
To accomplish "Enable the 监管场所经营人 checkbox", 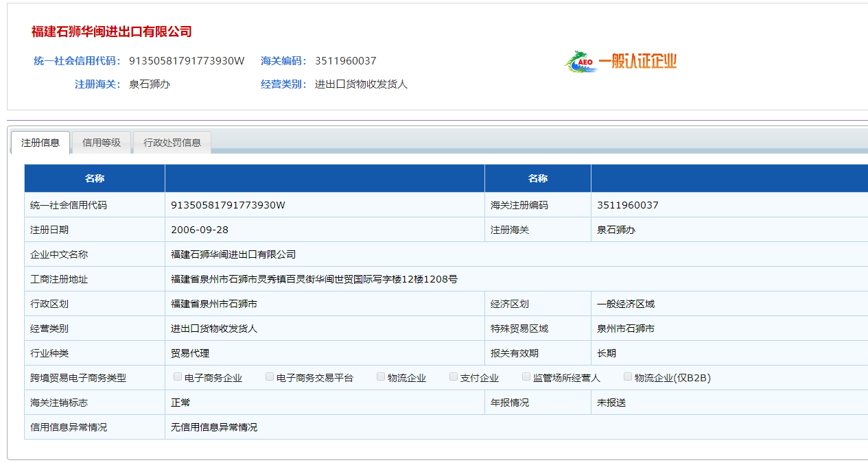I will tap(526, 376).
